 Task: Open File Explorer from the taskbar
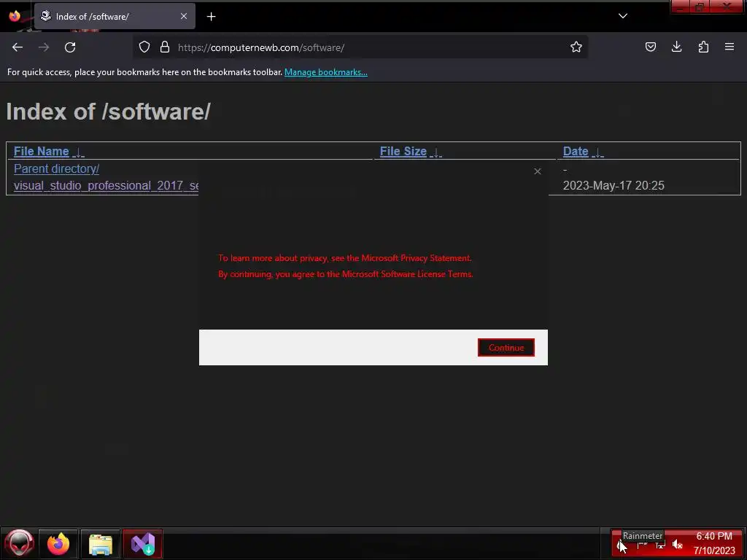[x=101, y=544]
